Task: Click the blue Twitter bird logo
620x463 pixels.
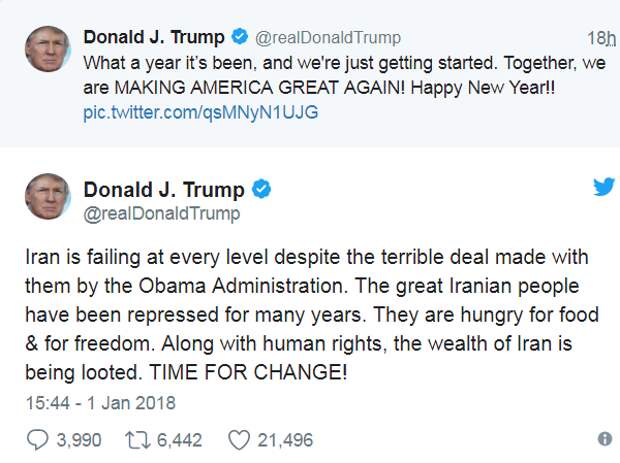Action: (x=603, y=187)
